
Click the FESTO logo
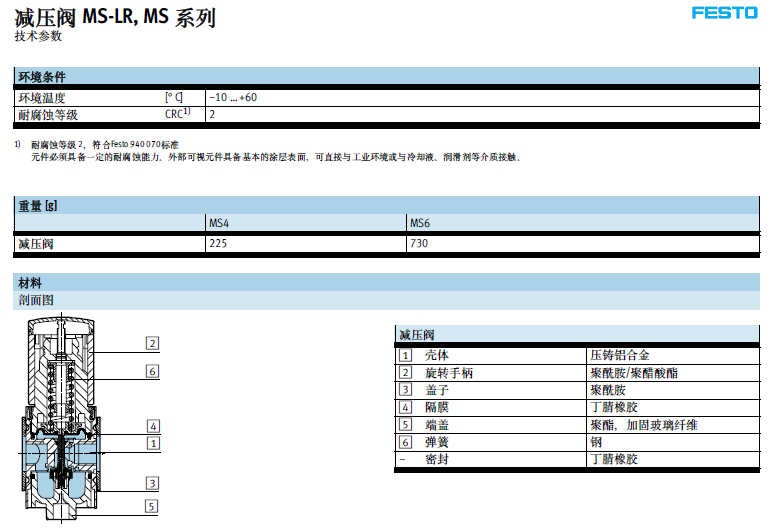point(724,12)
